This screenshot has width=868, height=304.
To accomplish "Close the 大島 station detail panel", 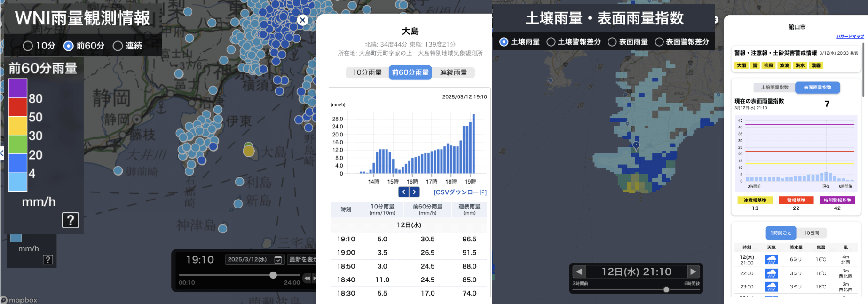I will (x=303, y=20).
